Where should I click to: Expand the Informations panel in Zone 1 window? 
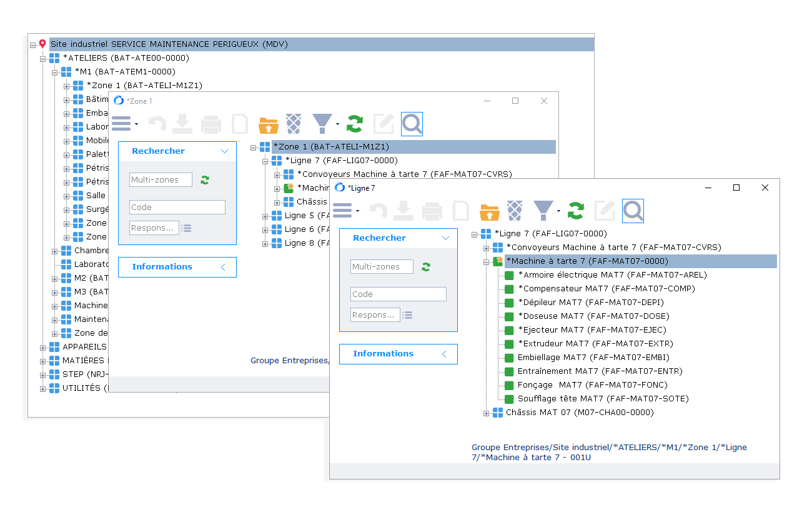click(224, 267)
